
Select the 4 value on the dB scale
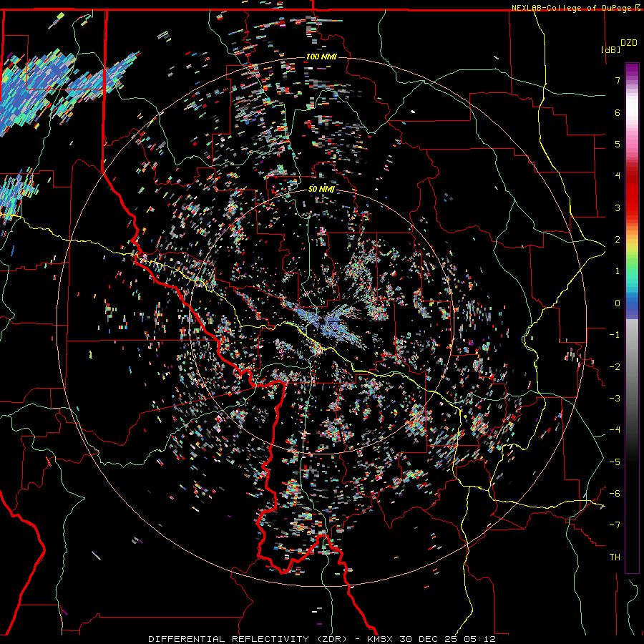(618, 176)
